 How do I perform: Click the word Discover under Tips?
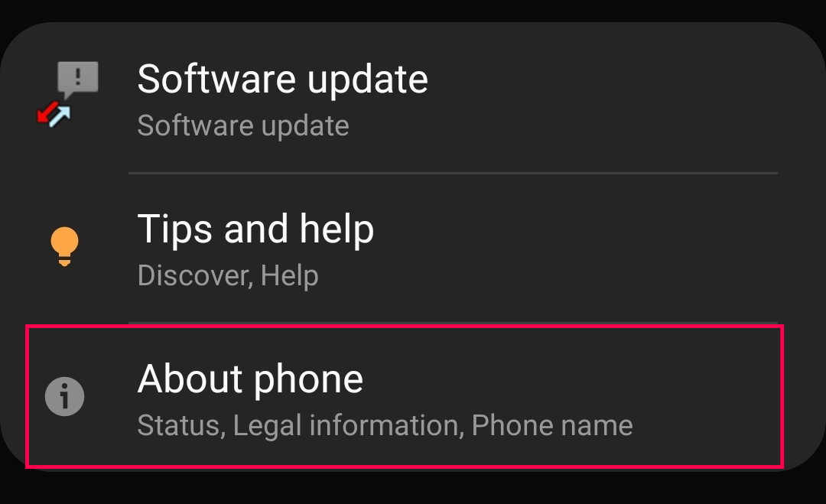195,275
